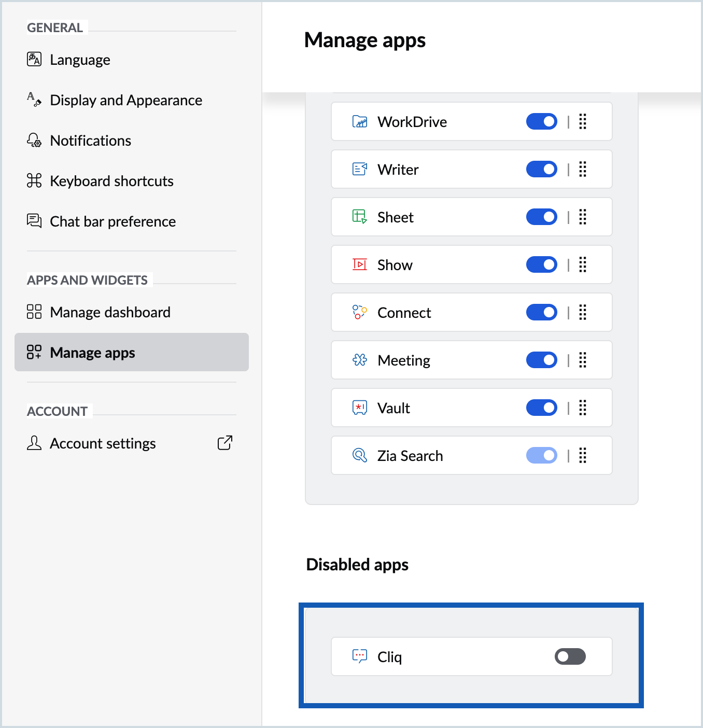Grab the WorkDrive reorder handle
Image resolution: width=703 pixels, height=728 pixels.
[x=583, y=121]
